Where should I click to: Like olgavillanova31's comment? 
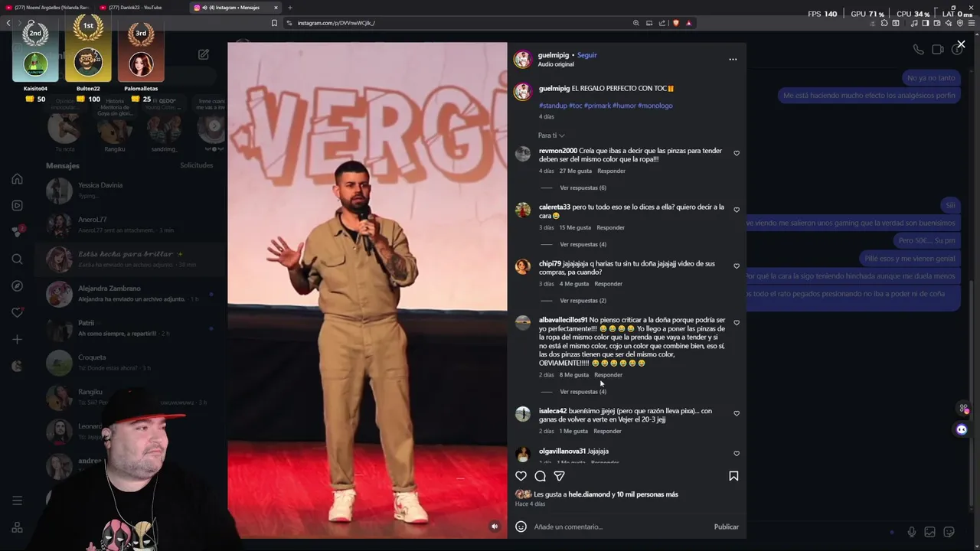click(x=737, y=454)
